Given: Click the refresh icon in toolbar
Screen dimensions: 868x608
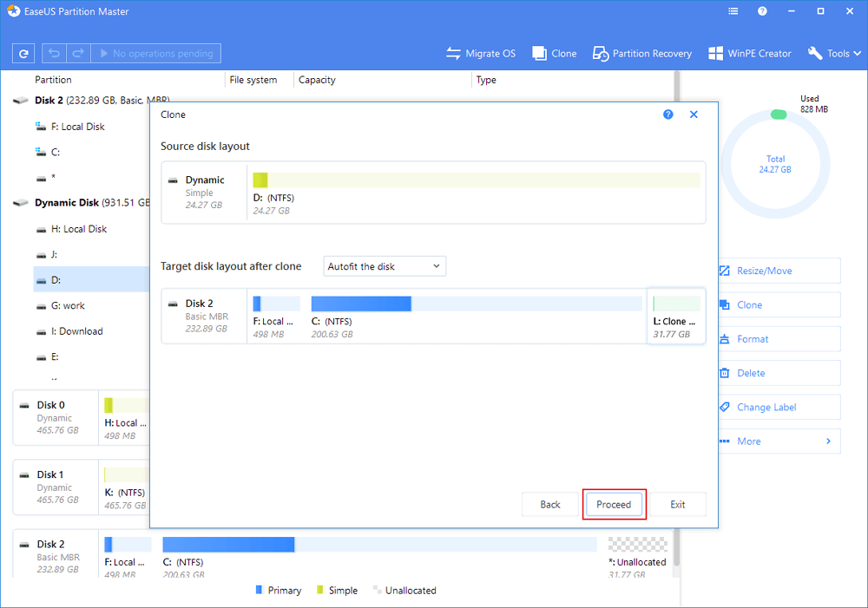Looking at the screenshot, I should pyautogui.click(x=23, y=54).
